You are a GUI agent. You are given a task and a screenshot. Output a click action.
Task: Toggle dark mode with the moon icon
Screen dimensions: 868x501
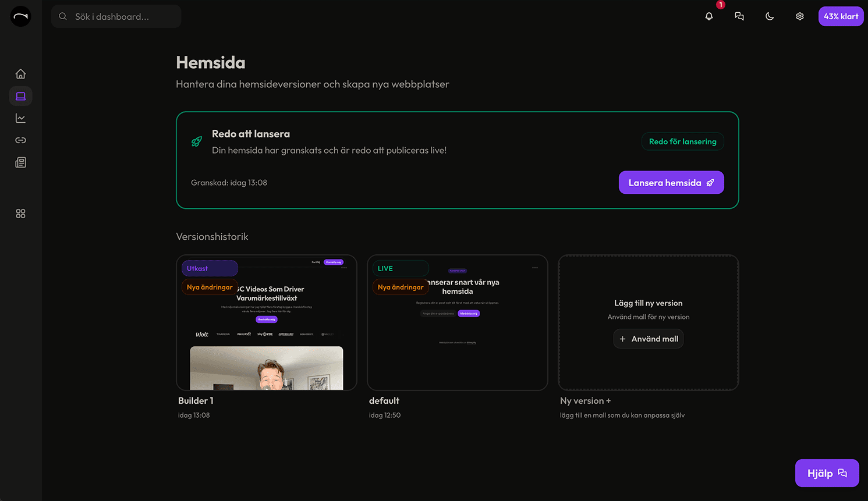pyautogui.click(x=770, y=16)
